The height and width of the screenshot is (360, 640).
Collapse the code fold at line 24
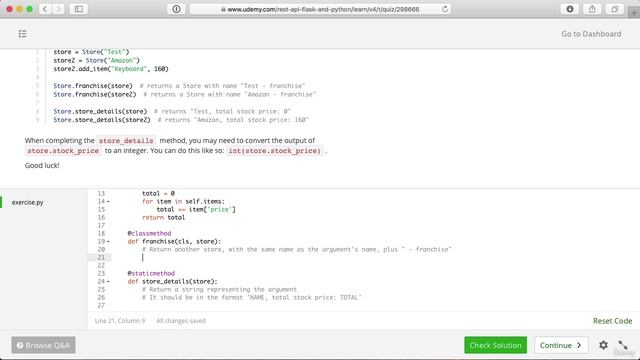(108, 281)
